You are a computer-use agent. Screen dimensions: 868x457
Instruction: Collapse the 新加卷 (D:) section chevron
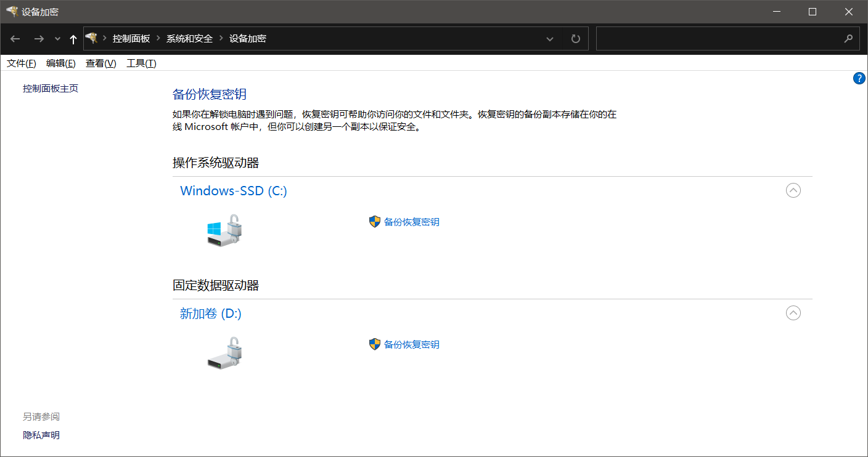click(x=793, y=313)
